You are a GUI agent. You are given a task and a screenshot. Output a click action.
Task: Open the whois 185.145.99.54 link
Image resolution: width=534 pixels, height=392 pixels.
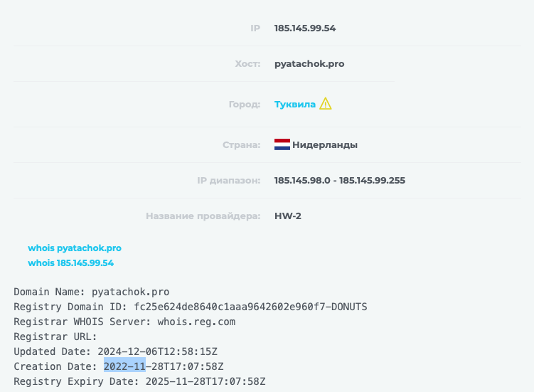pyautogui.click(x=71, y=263)
